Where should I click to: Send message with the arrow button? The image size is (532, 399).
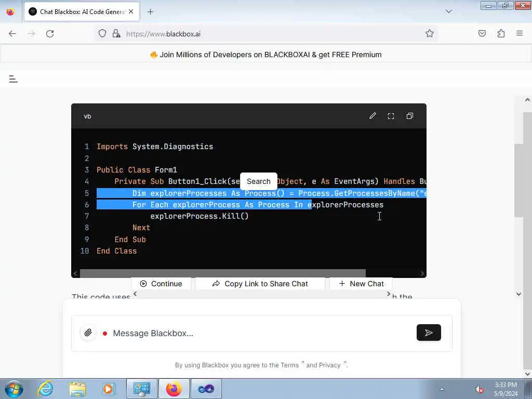coord(429,332)
